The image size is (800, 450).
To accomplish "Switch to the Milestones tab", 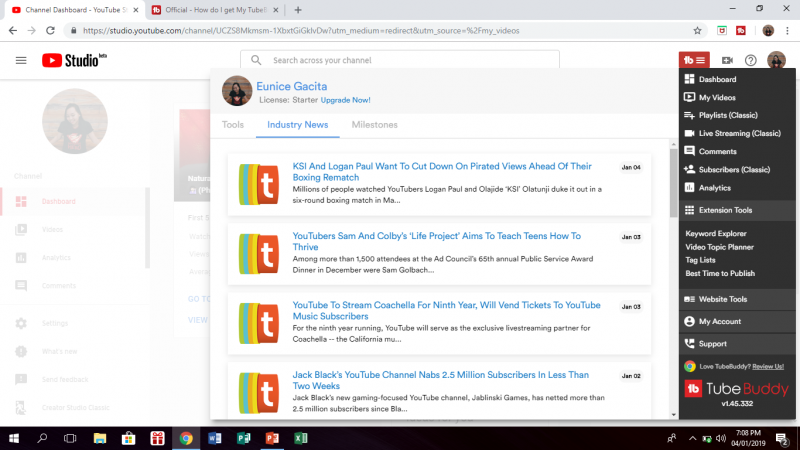I will click(x=374, y=125).
